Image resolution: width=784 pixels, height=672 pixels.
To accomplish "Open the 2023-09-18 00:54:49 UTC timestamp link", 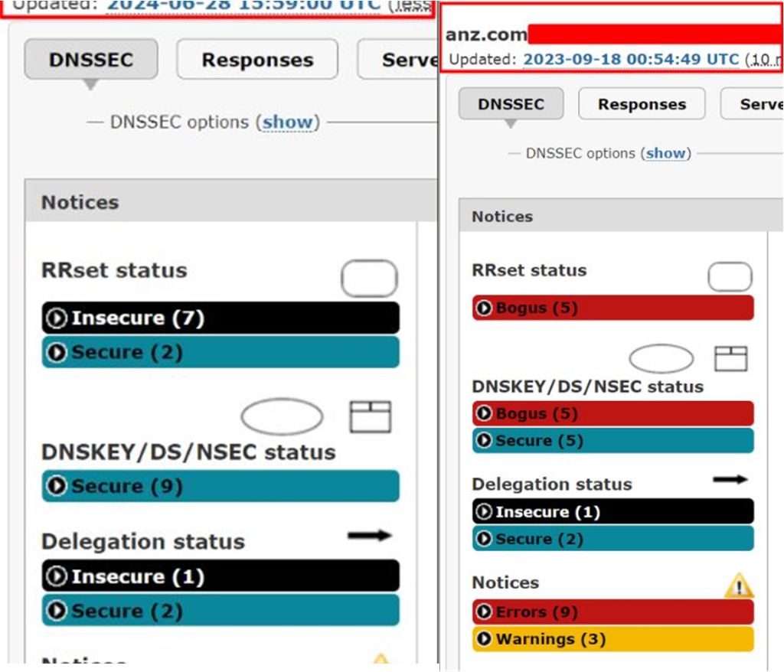I will click(x=631, y=60).
